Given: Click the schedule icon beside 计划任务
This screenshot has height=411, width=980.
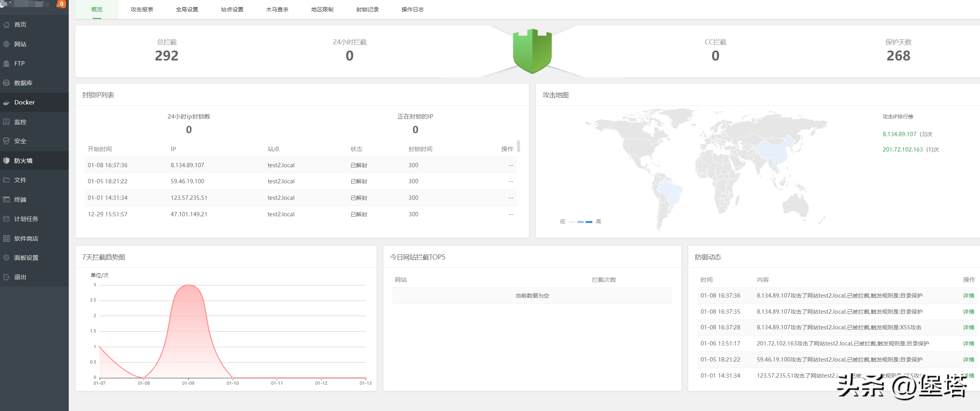Looking at the screenshot, I should tap(6, 219).
